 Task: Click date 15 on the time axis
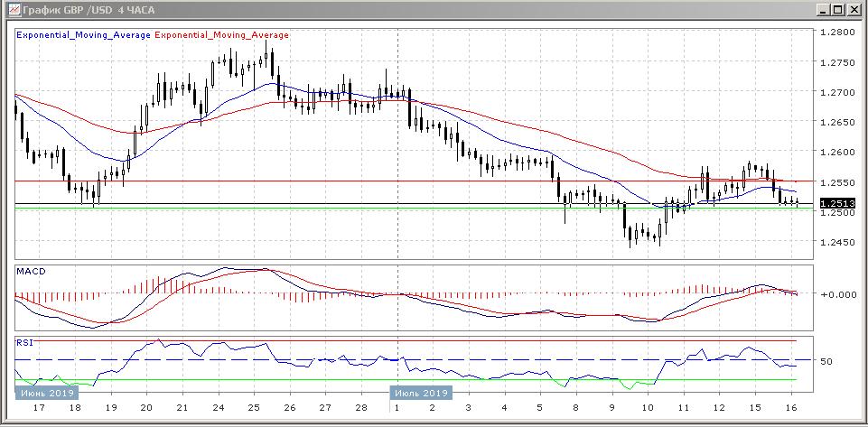point(754,408)
